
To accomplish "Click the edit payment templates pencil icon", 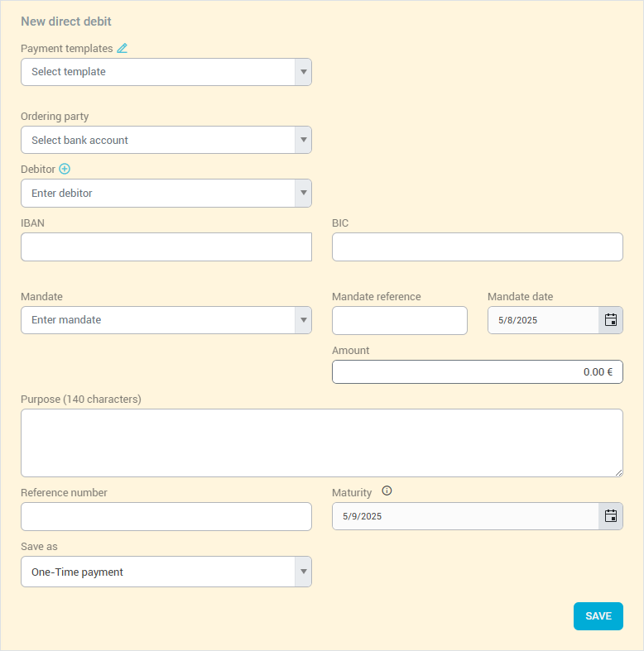I will (x=123, y=48).
